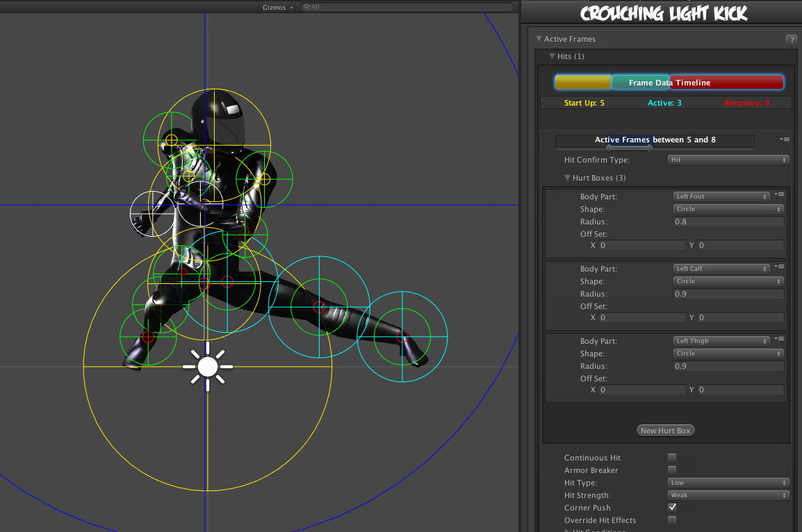Click the red recovery segment of timeline
This screenshot has height=532, width=802.
tap(727, 82)
